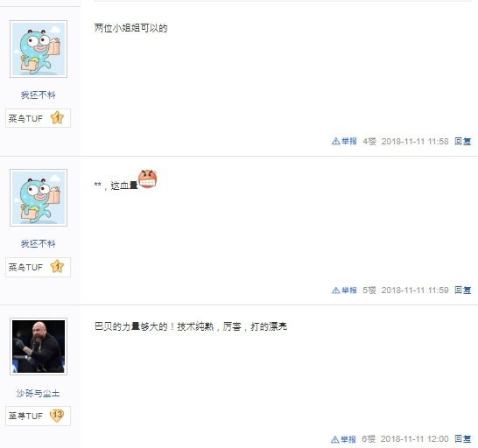Open username 我还不料 on the first post
478x448 pixels.
coord(39,95)
